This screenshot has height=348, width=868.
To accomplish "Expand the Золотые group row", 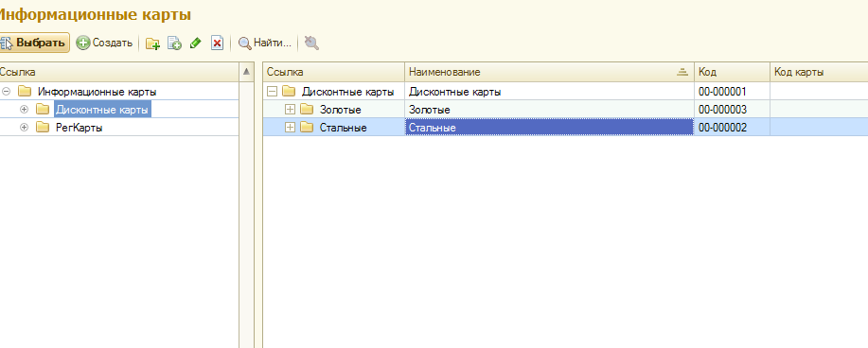I will click(290, 110).
